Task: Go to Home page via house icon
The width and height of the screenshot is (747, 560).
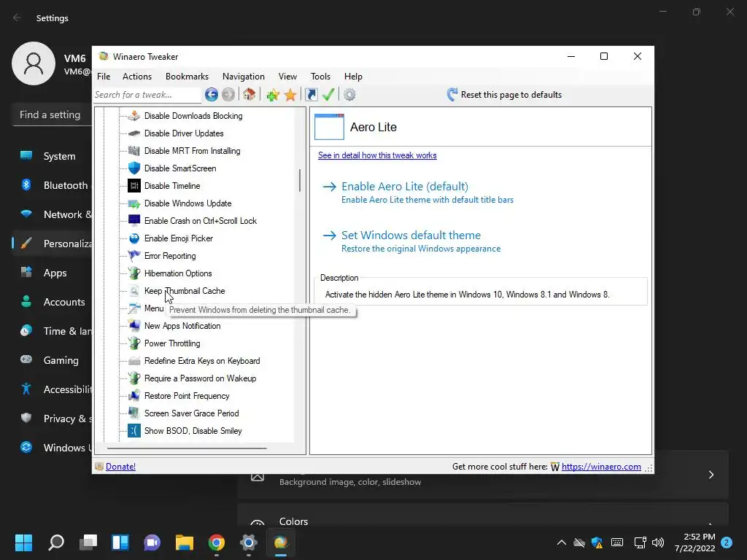Action: click(x=249, y=94)
